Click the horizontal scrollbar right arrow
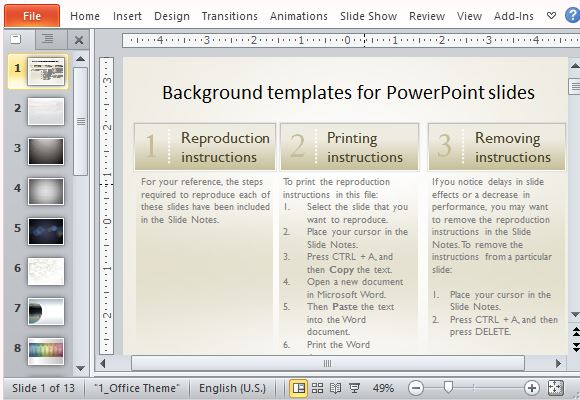Image resolution: width=580 pixels, height=400 pixels. tap(558, 364)
